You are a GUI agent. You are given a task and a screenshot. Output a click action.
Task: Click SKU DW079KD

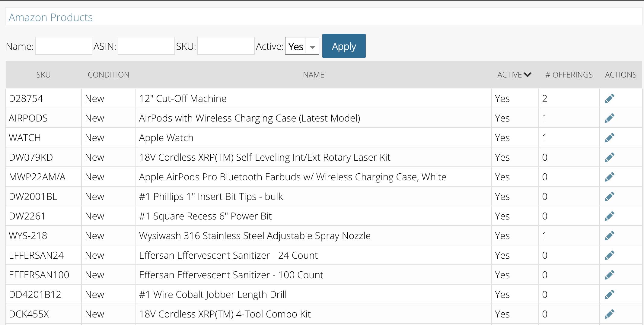(31, 157)
